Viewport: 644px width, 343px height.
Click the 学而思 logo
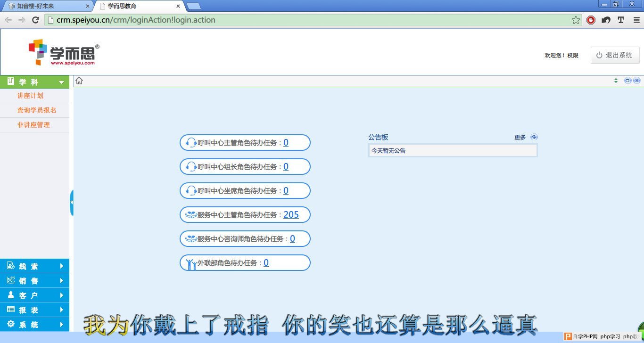(x=64, y=52)
